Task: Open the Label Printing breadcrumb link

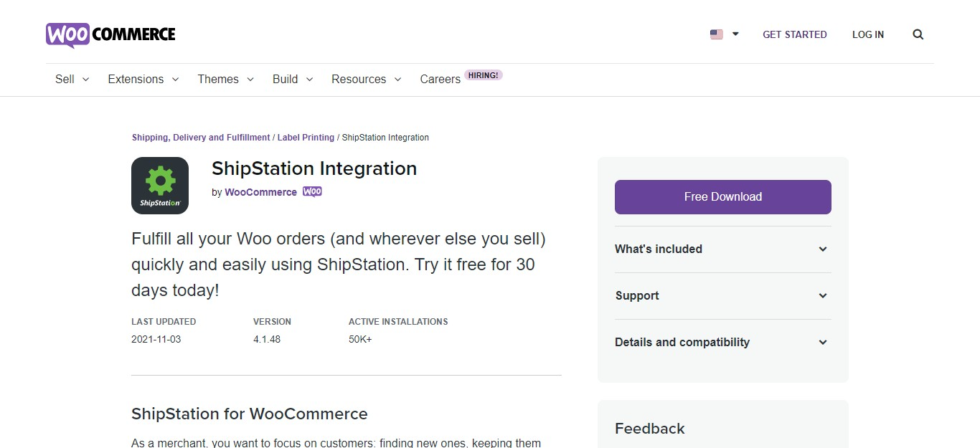Action: click(306, 138)
